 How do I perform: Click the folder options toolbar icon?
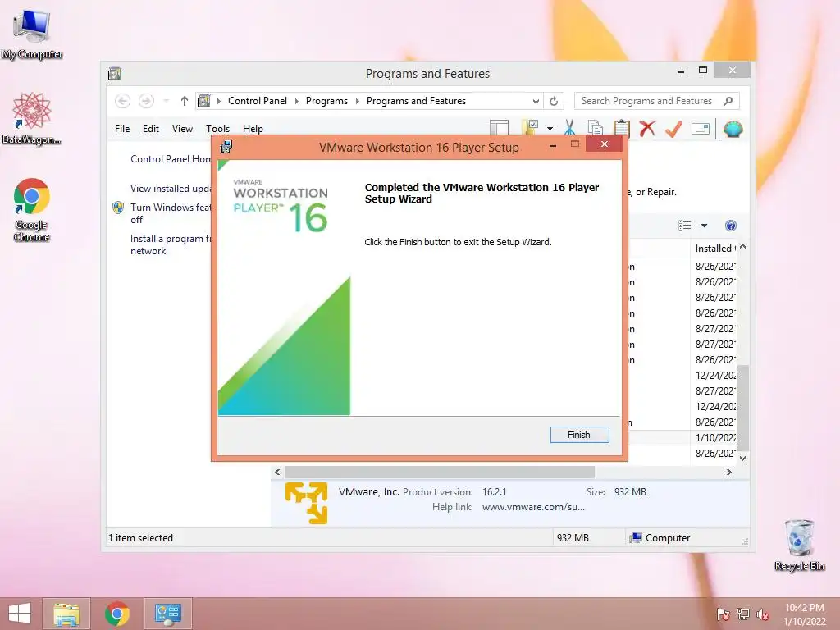coord(530,127)
